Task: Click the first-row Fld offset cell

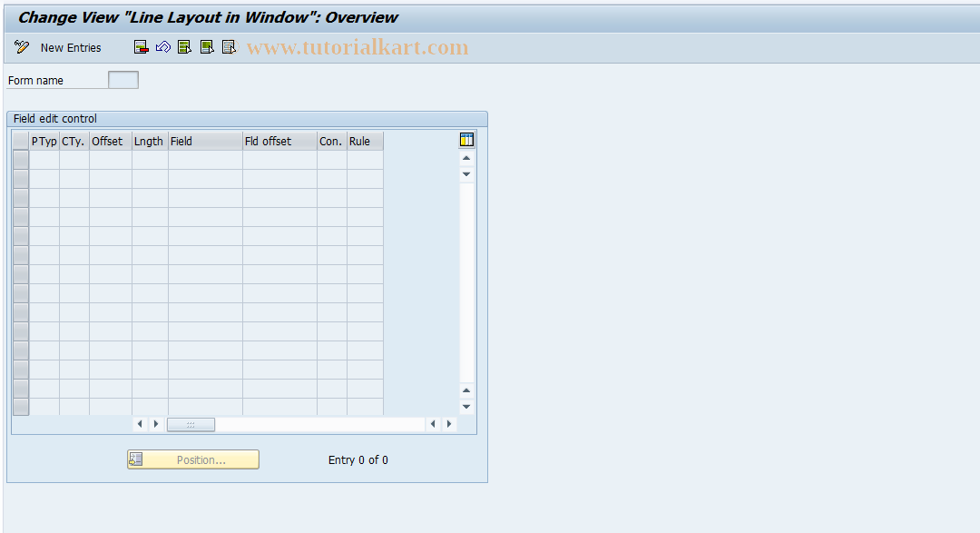Action: pyautogui.click(x=279, y=160)
